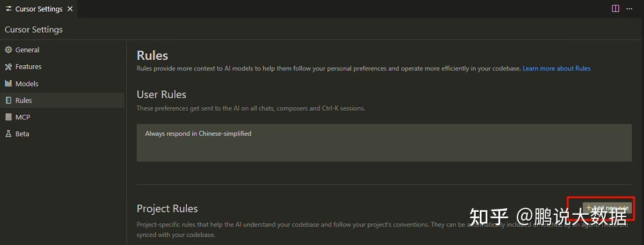Click the tools icon beside Features
The width and height of the screenshot is (644, 245).
click(8, 67)
